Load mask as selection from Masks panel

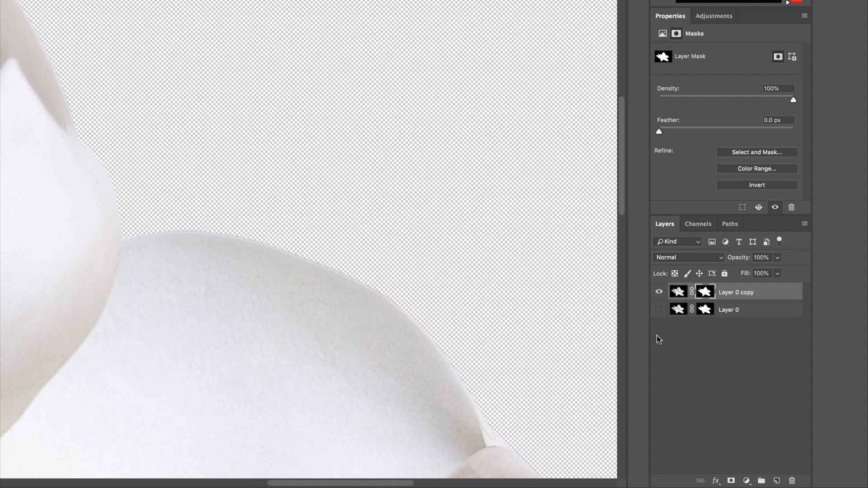tap(742, 207)
